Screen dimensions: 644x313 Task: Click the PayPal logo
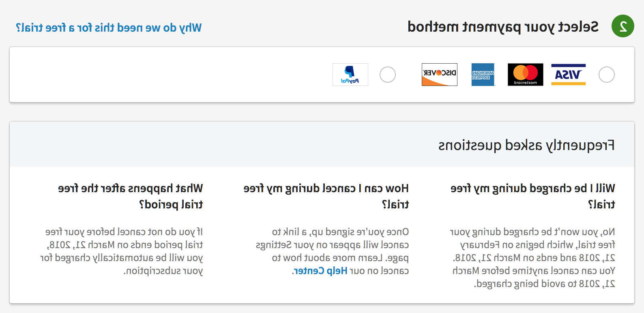(350, 75)
